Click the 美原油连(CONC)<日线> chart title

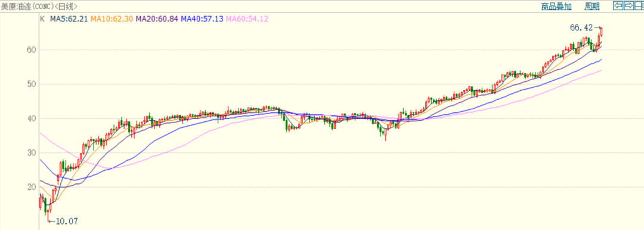39,6
